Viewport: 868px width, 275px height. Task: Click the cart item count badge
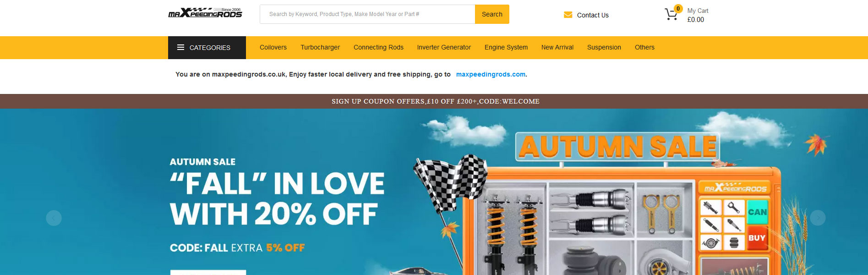678,8
